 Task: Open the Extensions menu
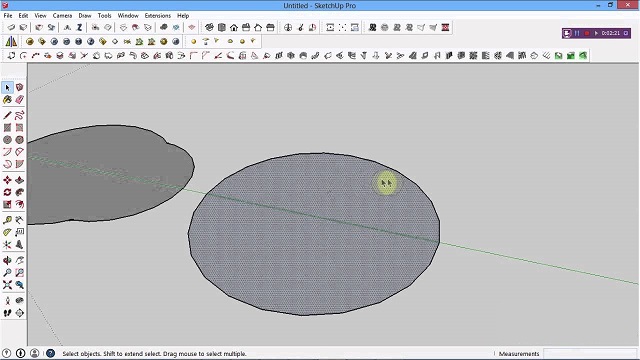tap(158, 16)
